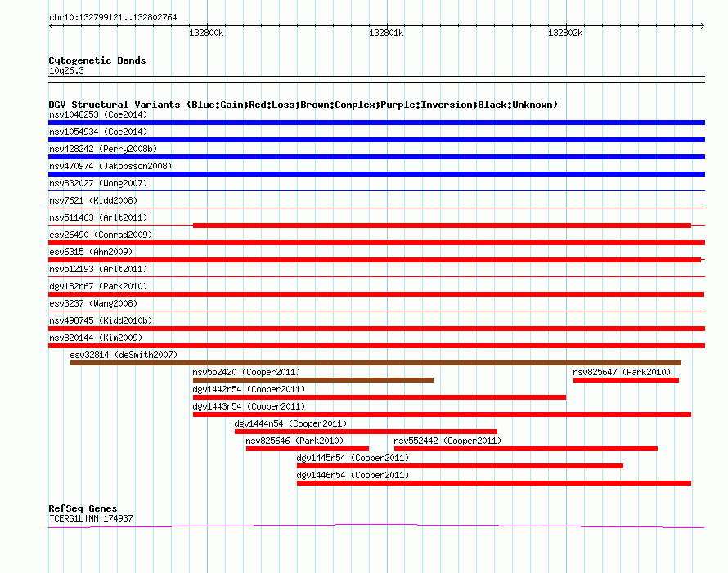The image size is (728, 573).
Task: Click the nsv820144 (Kim2009) label
Action: tap(96, 338)
